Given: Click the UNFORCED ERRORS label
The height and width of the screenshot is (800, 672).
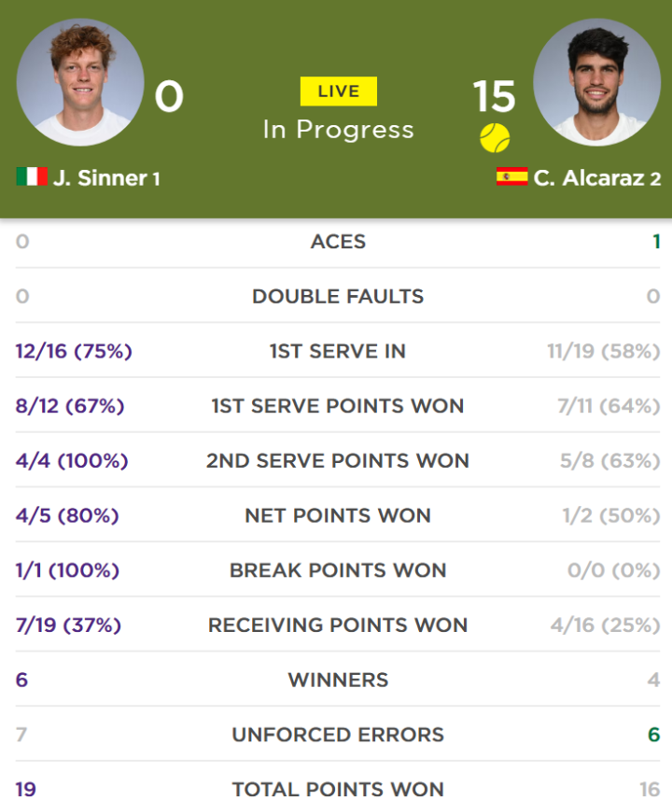Looking at the screenshot, I should pyautogui.click(x=338, y=735).
